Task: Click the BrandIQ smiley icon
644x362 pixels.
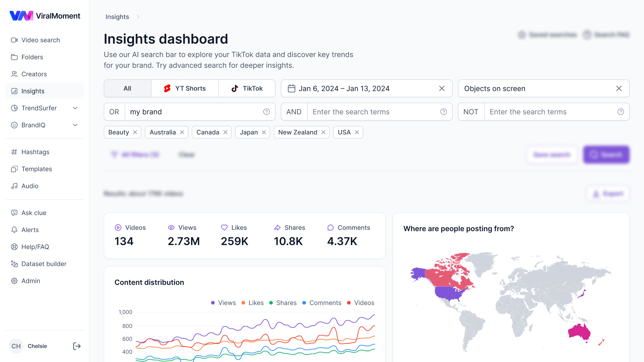Action: pyautogui.click(x=14, y=125)
